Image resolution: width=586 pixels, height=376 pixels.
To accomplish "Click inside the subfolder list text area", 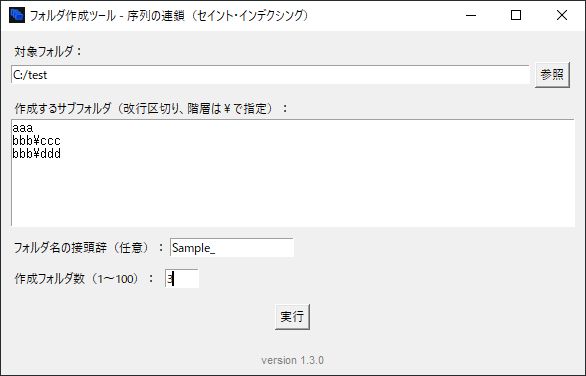I will point(293,173).
